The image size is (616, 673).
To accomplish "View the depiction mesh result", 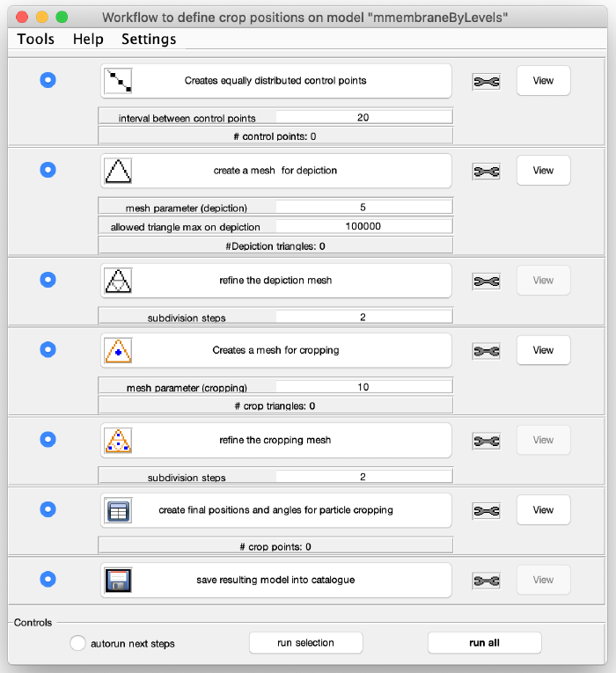I will (544, 171).
